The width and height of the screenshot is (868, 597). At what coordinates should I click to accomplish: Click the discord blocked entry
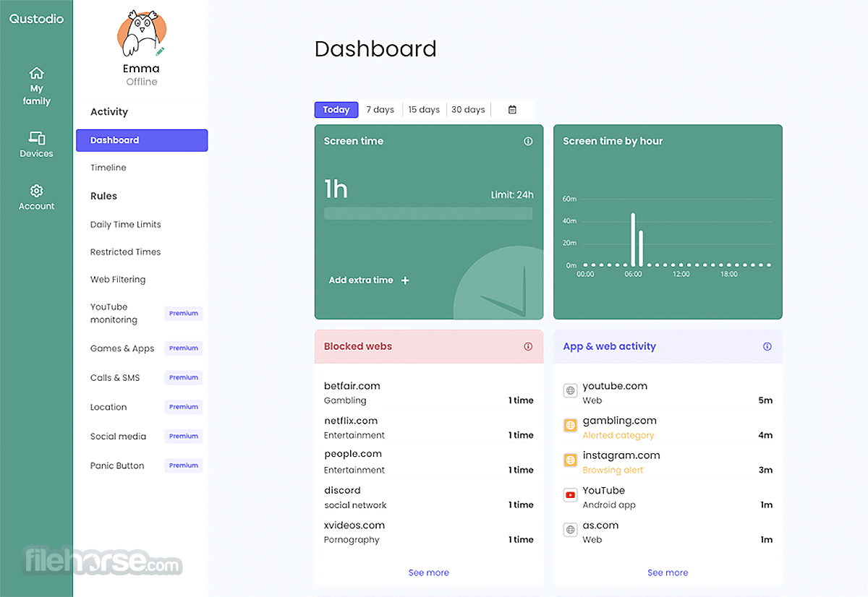tap(428, 497)
